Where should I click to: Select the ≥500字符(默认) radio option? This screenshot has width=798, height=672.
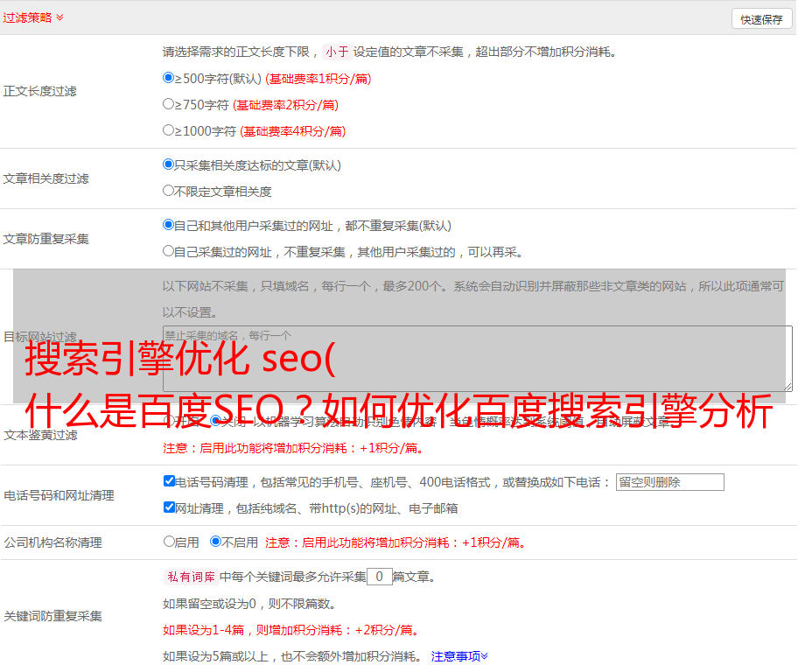[x=168, y=77]
